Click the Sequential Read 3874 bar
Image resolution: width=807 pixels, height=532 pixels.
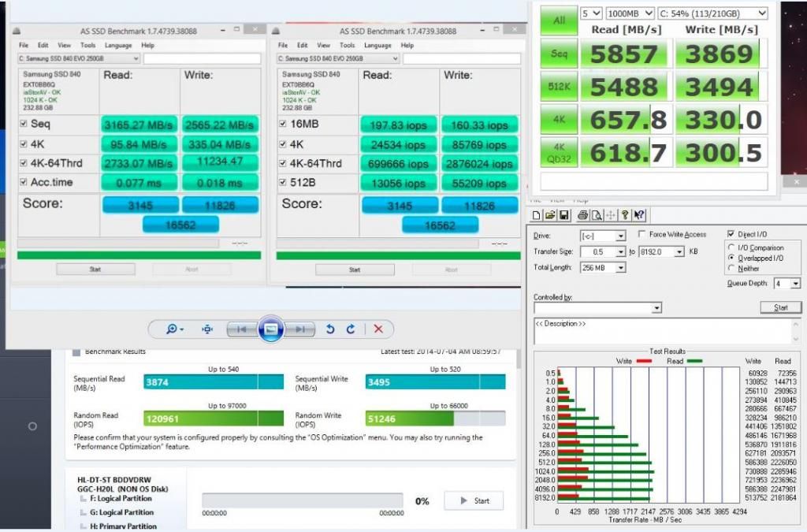[214, 381]
